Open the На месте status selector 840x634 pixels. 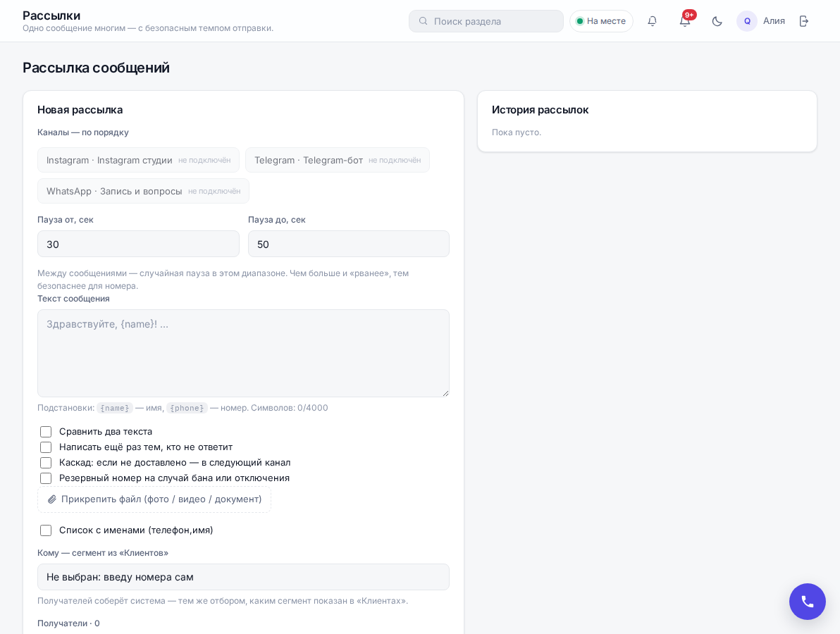pos(601,21)
